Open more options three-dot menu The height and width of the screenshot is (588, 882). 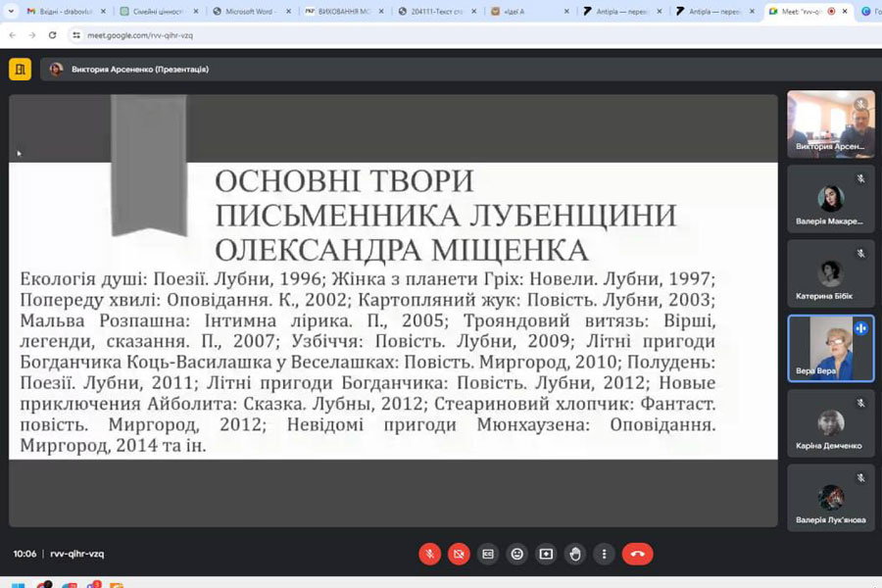click(x=604, y=555)
